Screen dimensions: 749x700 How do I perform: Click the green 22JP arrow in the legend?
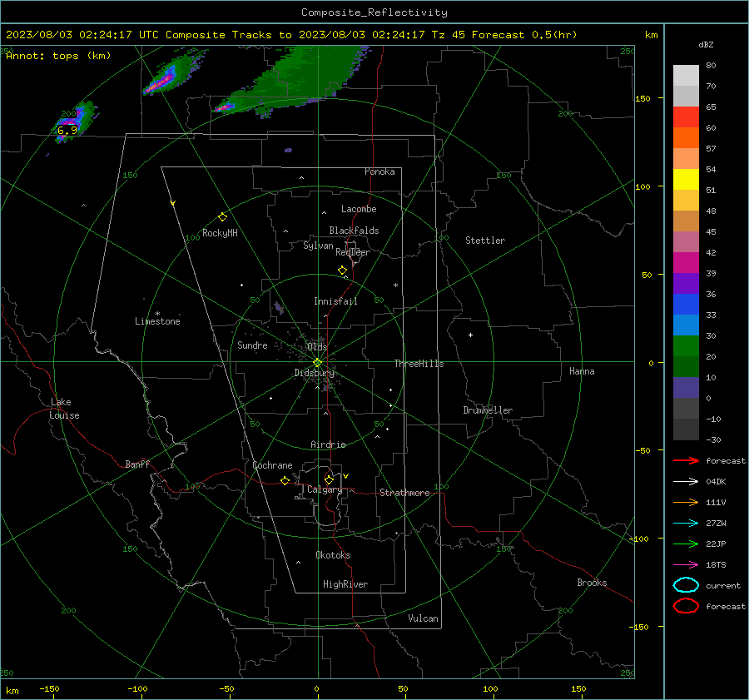coord(686,544)
